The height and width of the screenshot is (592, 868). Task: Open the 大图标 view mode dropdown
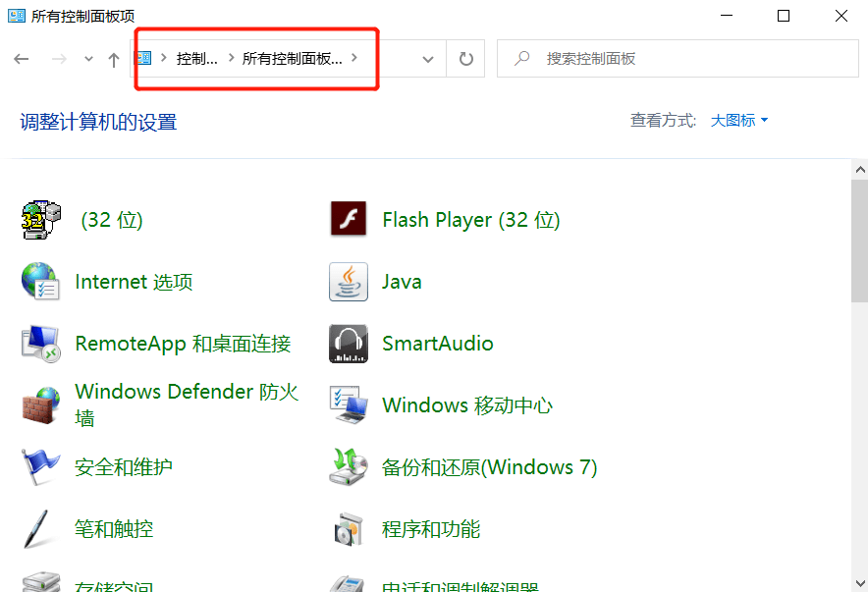point(739,120)
